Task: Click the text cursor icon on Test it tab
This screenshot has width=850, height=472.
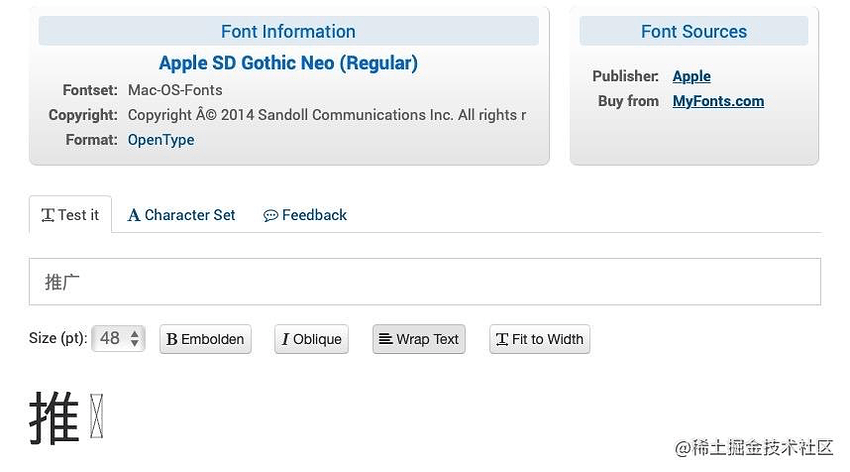Action: point(48,215)
